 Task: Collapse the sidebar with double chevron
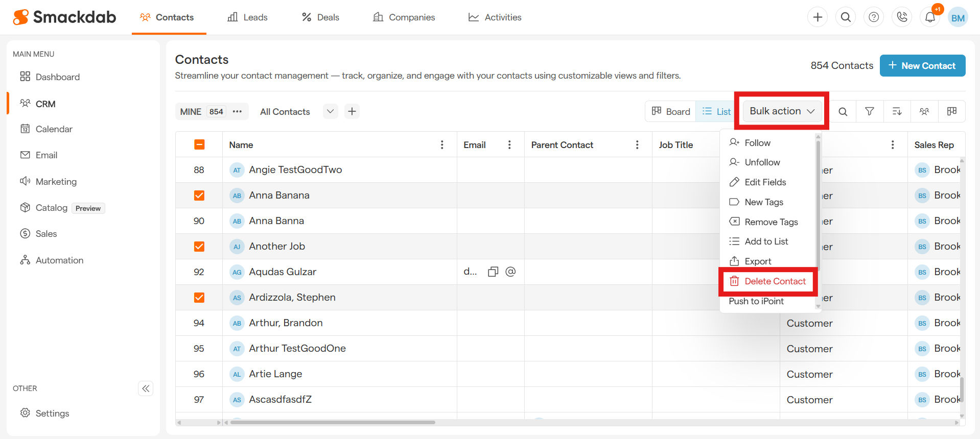pos(146,388)
